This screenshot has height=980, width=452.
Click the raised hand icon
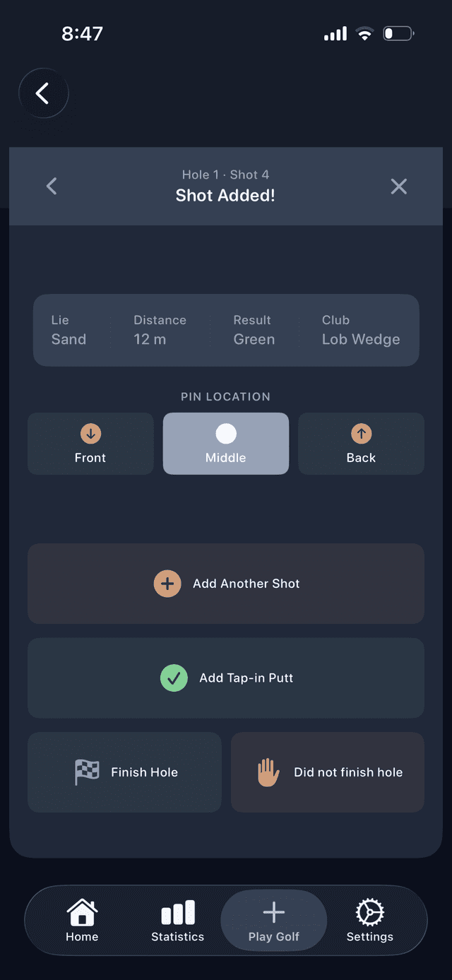click(268, 772)
